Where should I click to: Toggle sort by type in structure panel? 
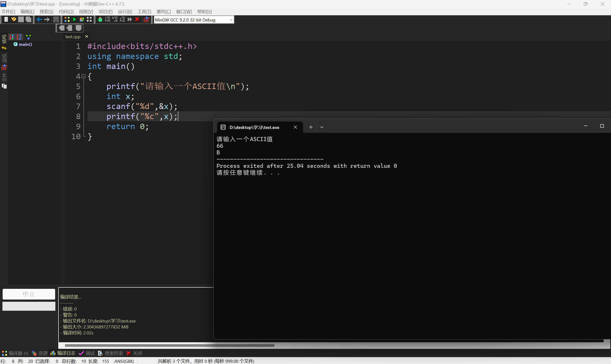click(x=11, y=37)
